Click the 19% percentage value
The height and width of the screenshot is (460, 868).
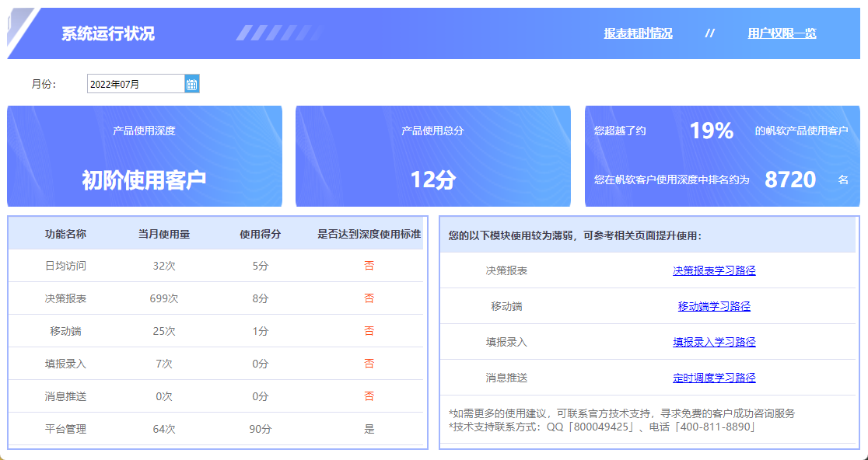click(712, 131)
